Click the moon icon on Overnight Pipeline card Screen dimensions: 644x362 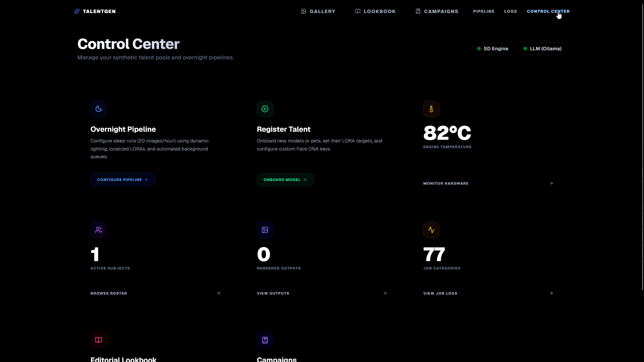coord(99,109)
